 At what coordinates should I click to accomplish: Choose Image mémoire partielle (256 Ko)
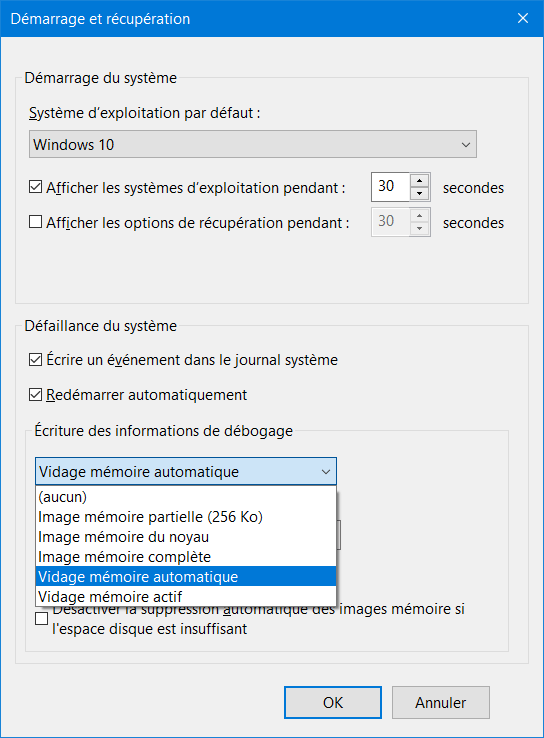(x=186, y=517)
